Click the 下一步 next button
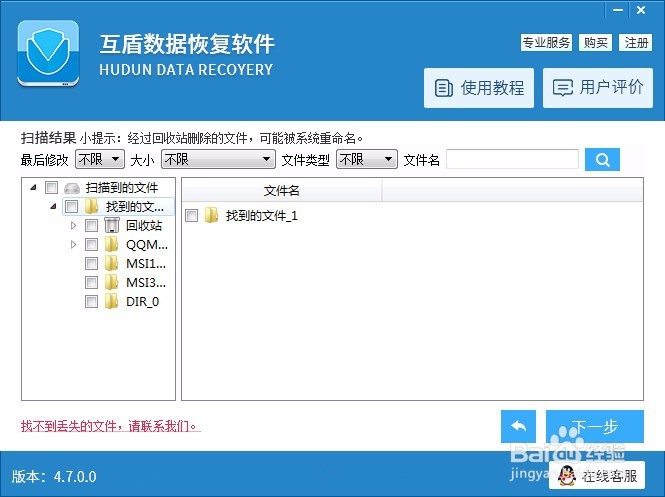This screenshot has width=665, height=497. click(x=595, y=426)
